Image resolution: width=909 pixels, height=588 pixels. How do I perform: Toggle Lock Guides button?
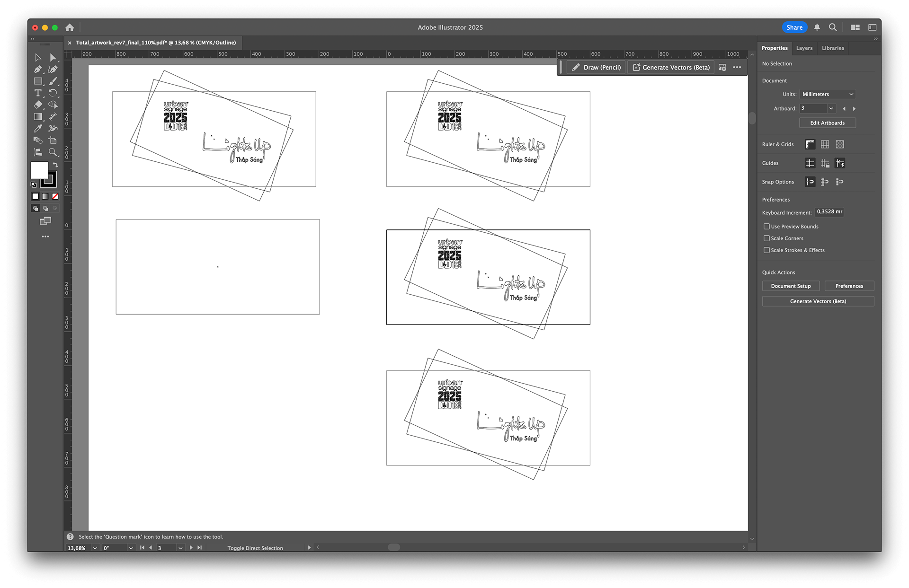pos(825,163)
